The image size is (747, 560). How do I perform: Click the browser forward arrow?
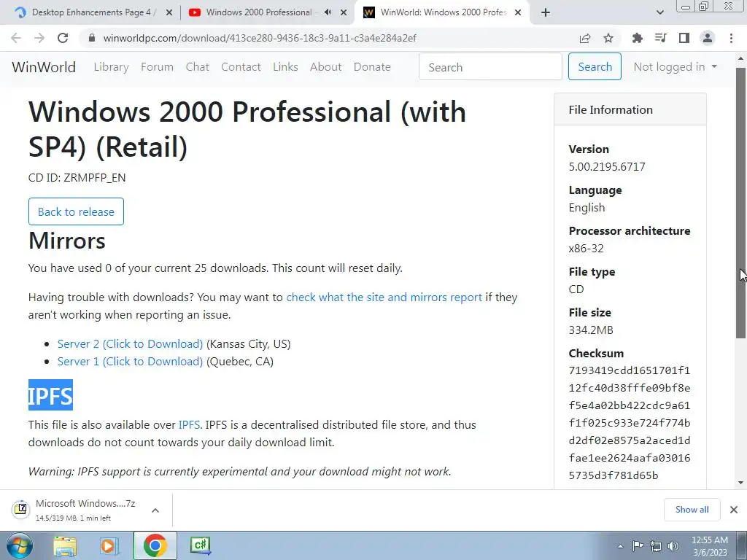pos(39,38)
